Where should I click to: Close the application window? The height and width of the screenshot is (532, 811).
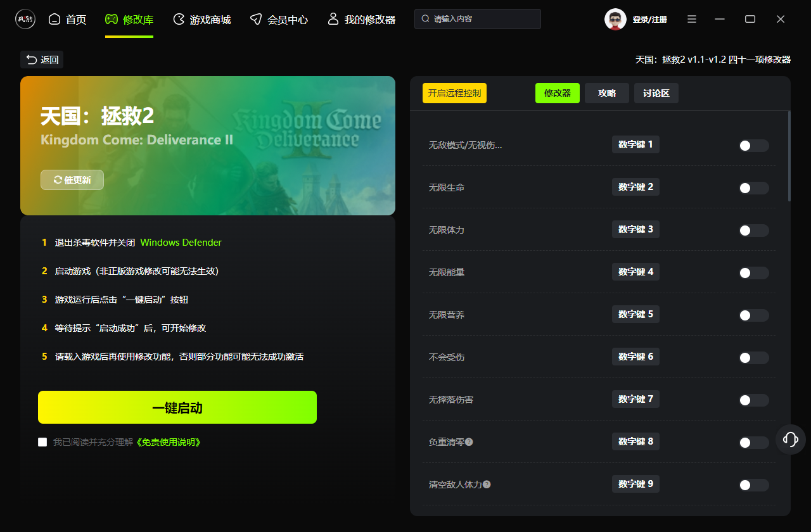[x=781, y=20]
